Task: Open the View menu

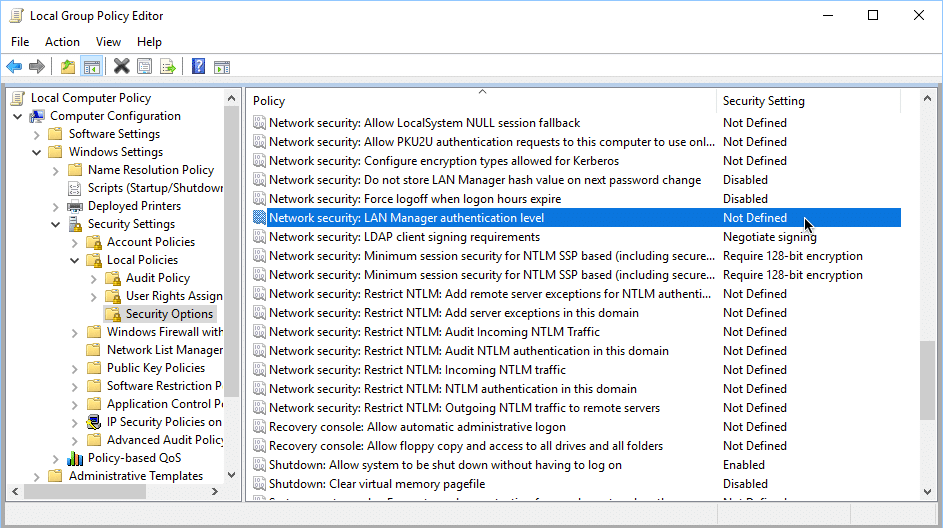Action: (x=108, y=41)
